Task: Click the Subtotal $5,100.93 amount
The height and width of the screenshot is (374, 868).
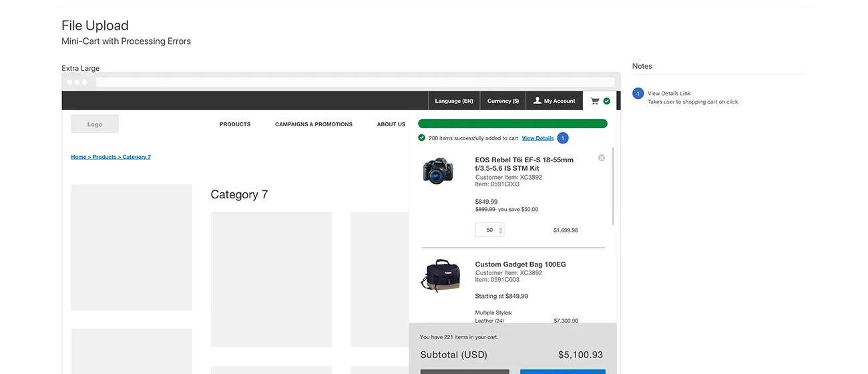Action: 580,355
